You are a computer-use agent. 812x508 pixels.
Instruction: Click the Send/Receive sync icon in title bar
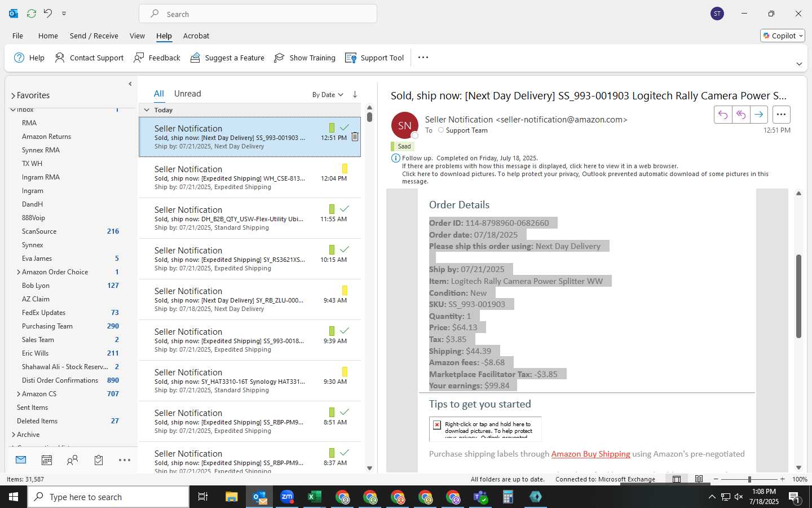(x=32, y=14)
